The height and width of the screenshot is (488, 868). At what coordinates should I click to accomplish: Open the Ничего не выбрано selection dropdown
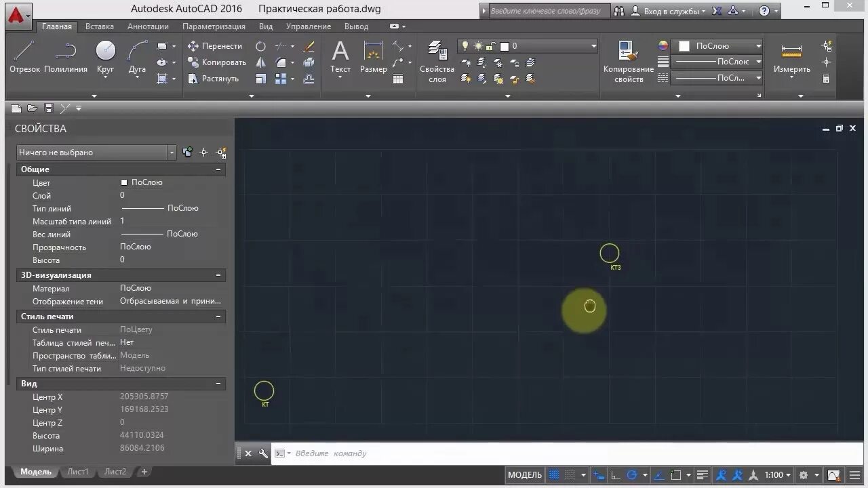[x=96, y=152]
